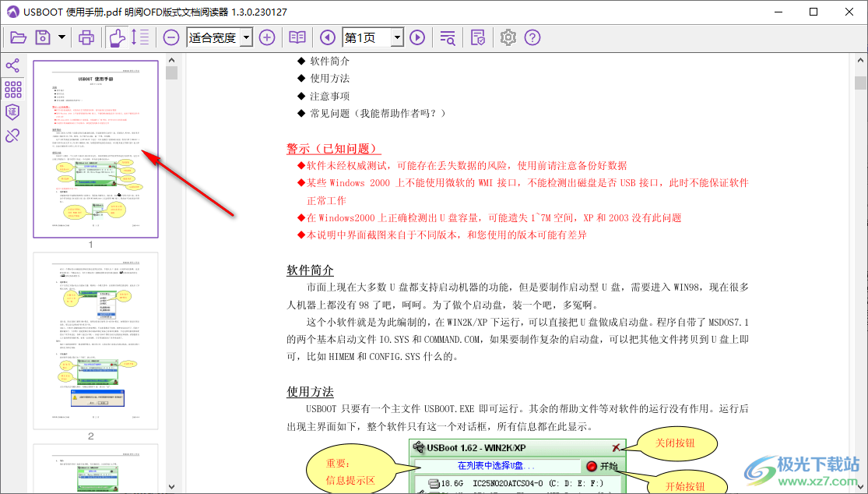868x494 pixels.
Task: Zoom in with the plus button
Action: point(267,37)
